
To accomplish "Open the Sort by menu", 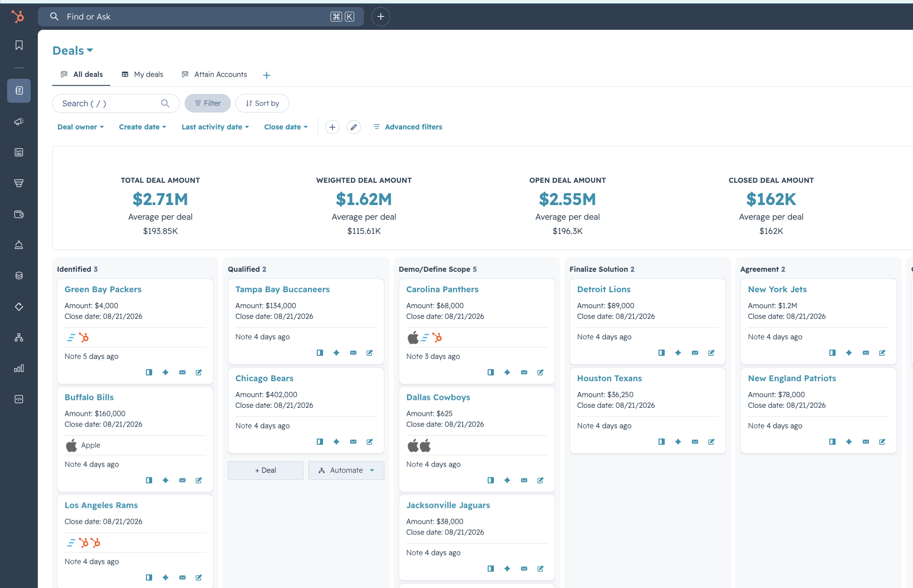I will point(262,103).
